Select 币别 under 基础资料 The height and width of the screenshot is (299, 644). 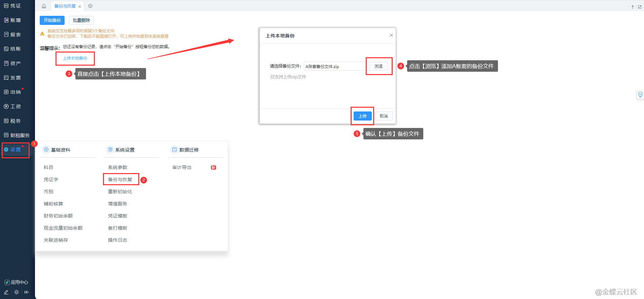pos(48,192)
